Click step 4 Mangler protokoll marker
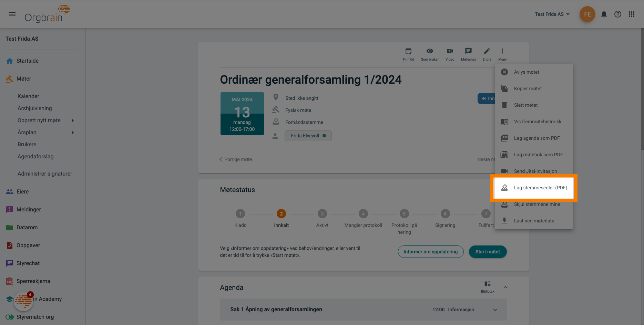644x325 pixels. [x=363, y=214]
